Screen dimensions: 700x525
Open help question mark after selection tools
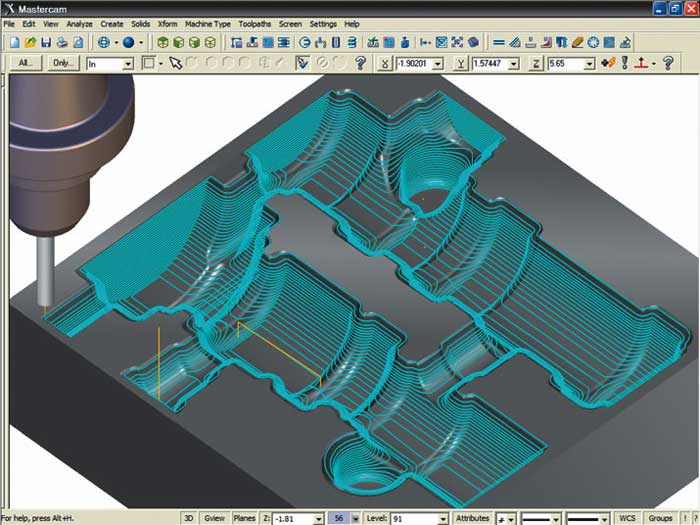point(360,63)
